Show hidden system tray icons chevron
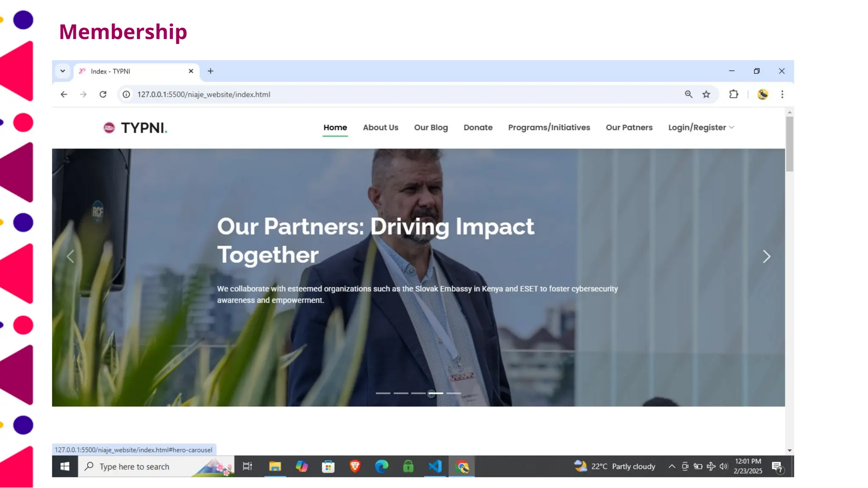Viewport: 868px width, 488px height. click(x=672, y=466)
